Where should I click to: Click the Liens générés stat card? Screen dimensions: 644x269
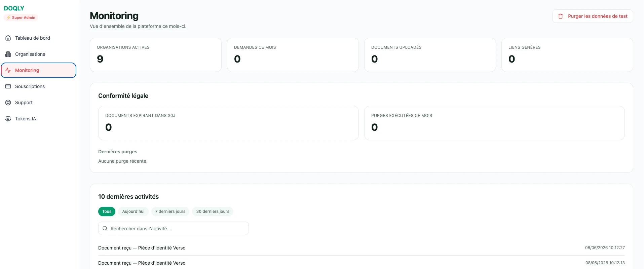(567, 55)
